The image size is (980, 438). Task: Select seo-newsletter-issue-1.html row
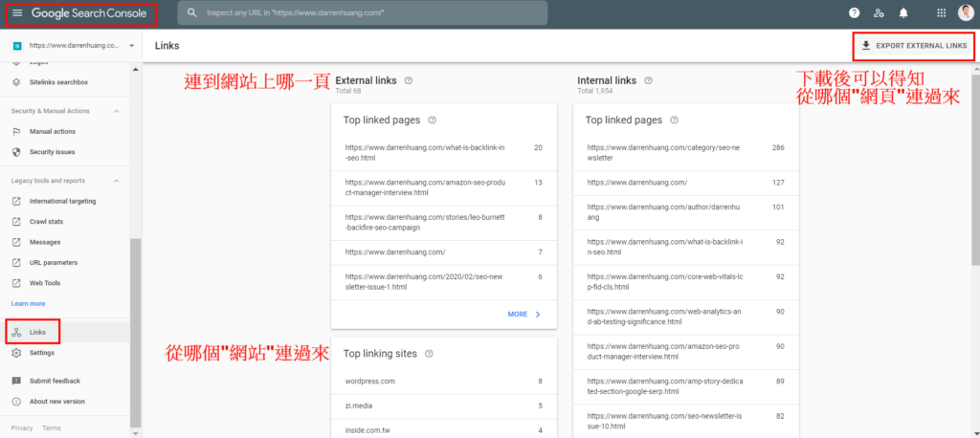[444, 282]
